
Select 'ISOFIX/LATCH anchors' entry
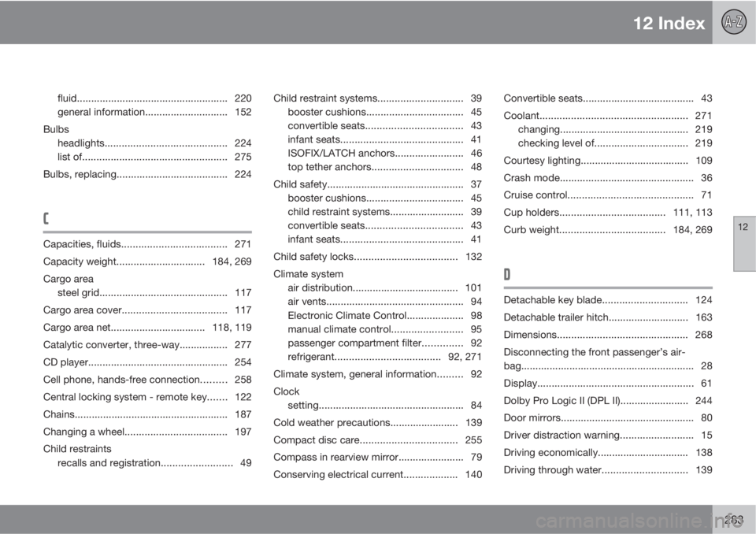385,154
